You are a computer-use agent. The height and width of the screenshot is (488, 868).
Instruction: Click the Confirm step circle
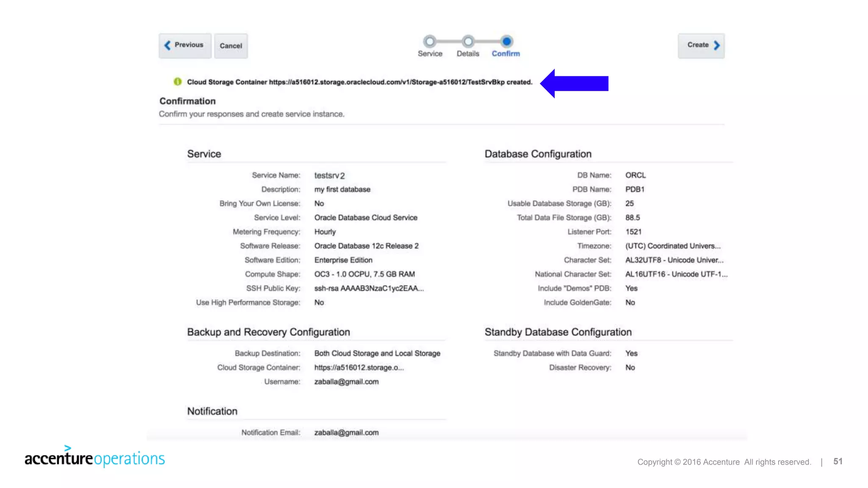pyautogui.click(x=506, y=42)
